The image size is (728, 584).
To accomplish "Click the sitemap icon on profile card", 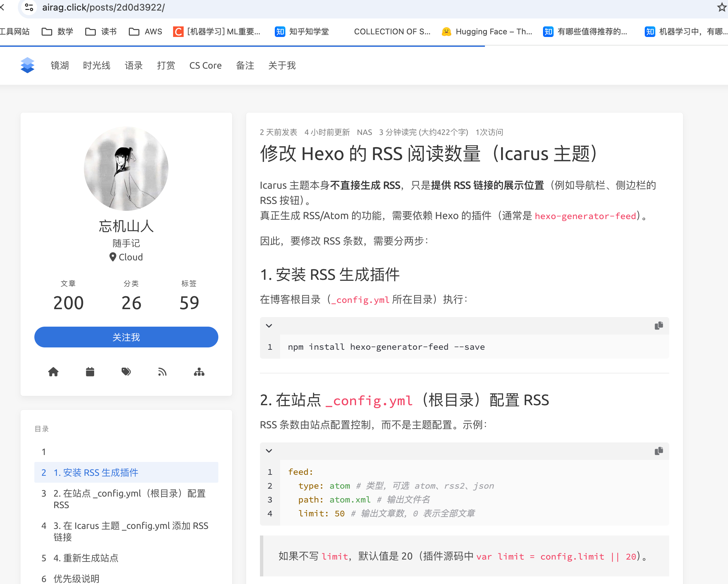I will [199, 372].
